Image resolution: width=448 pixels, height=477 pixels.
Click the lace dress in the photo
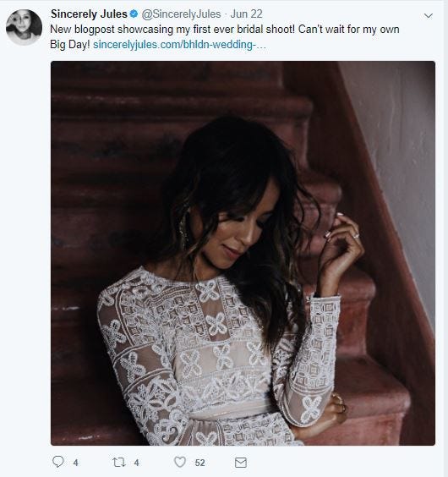pos(213,359)
